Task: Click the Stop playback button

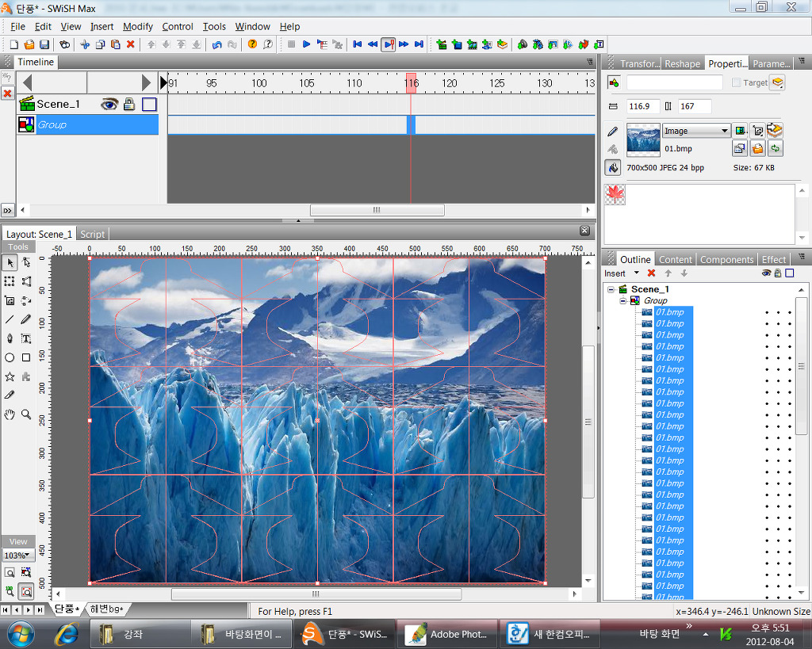Action: pos(292,44)
